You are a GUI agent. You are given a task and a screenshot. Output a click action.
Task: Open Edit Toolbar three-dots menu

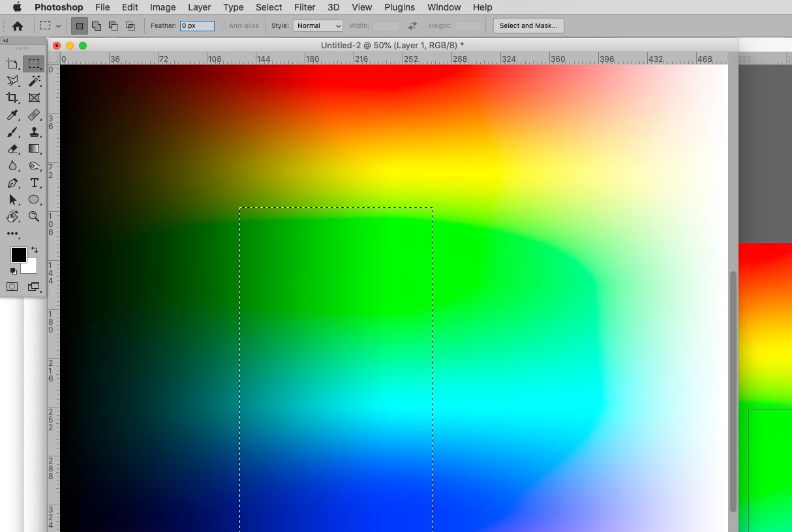click(x=12, y=233)
